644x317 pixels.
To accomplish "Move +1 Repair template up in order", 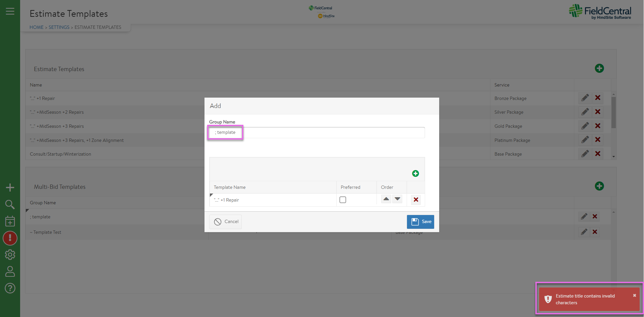I will (386, 199).
